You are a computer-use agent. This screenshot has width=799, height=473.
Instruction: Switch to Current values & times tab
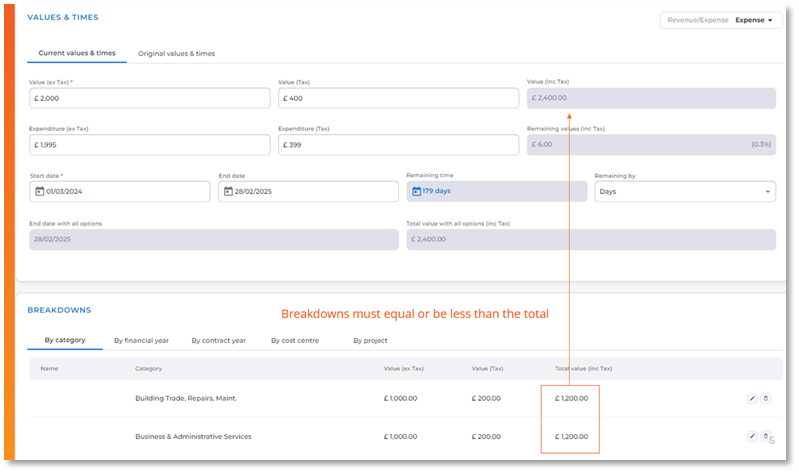click(x=77, y=53)
